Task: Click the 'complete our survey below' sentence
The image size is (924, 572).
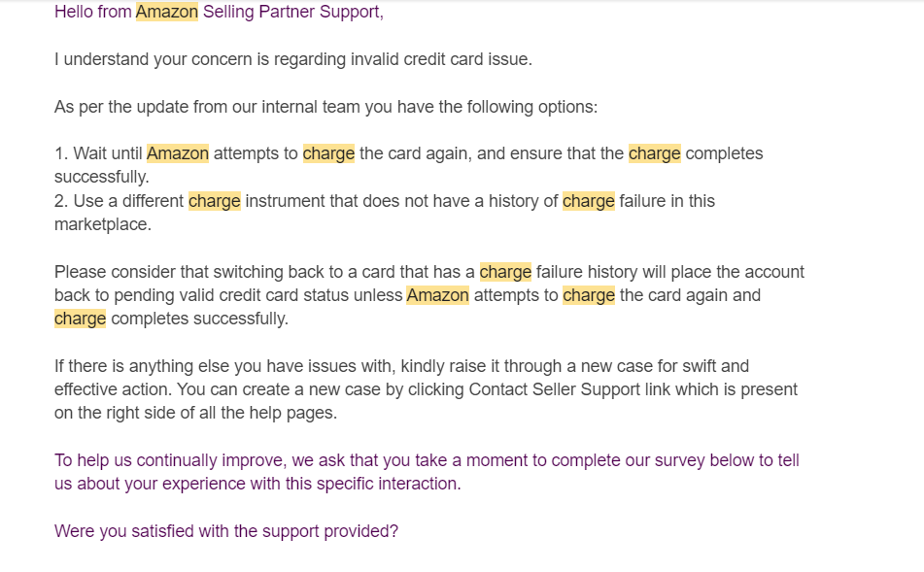Action: point(427,460)
